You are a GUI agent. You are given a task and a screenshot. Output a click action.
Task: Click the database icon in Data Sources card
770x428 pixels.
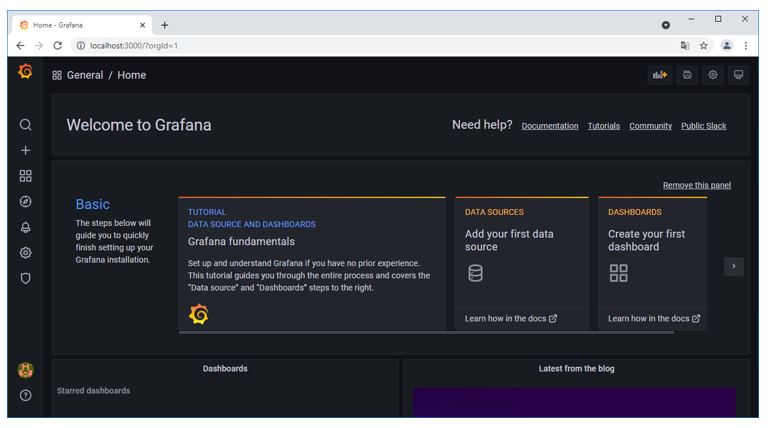(x=475, y=273)
